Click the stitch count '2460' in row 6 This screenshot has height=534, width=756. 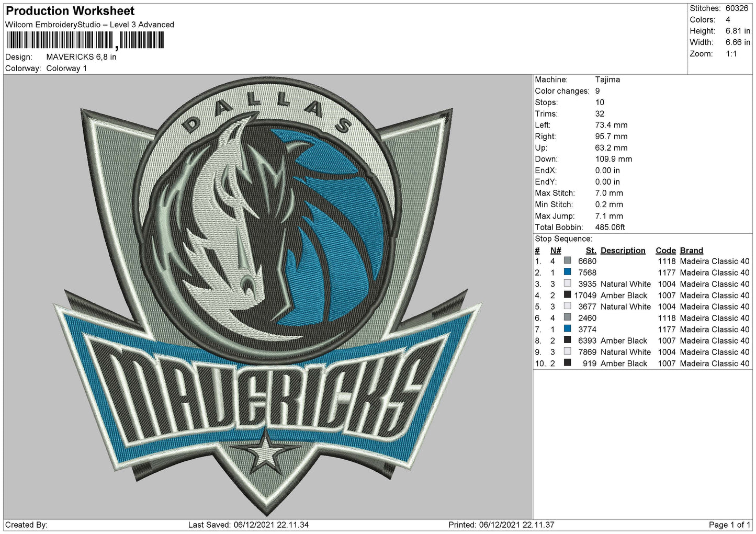coord(587,318)
